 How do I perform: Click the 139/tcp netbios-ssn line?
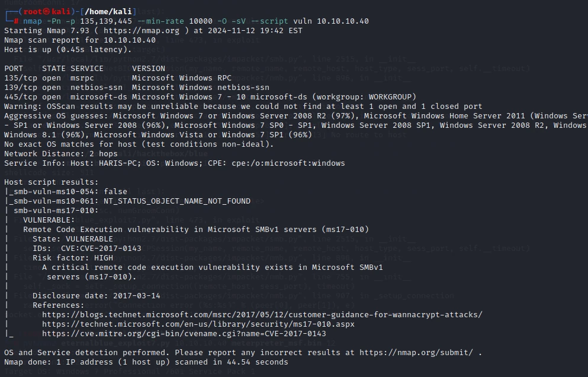pyautogui.click(x=137, y=88)
